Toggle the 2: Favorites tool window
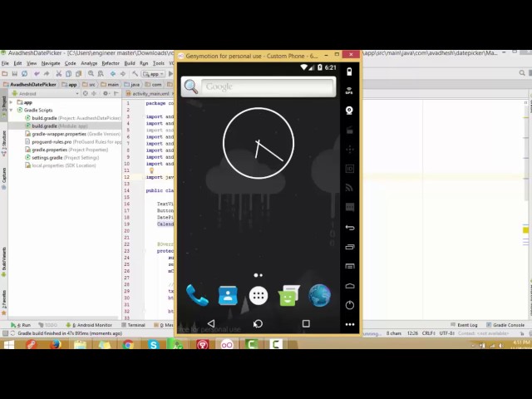The height and width of the screenshot is (399, 532). click(x=3, y=302)
